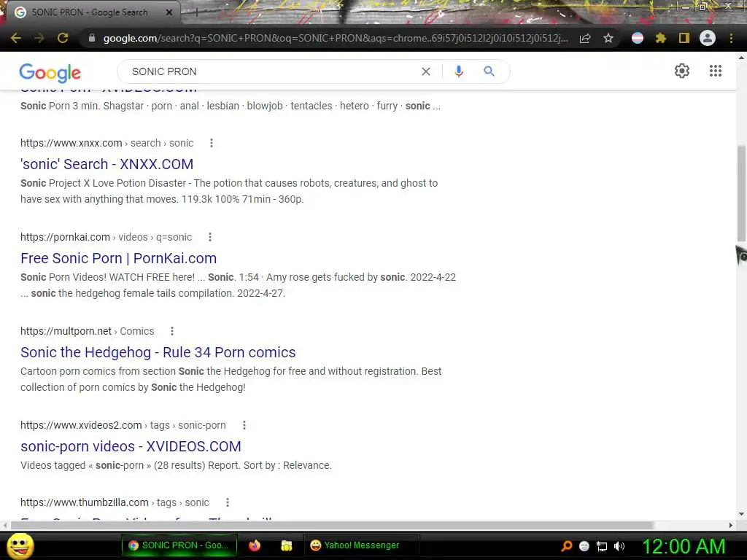Toggle the browser side panel icon

684,38
